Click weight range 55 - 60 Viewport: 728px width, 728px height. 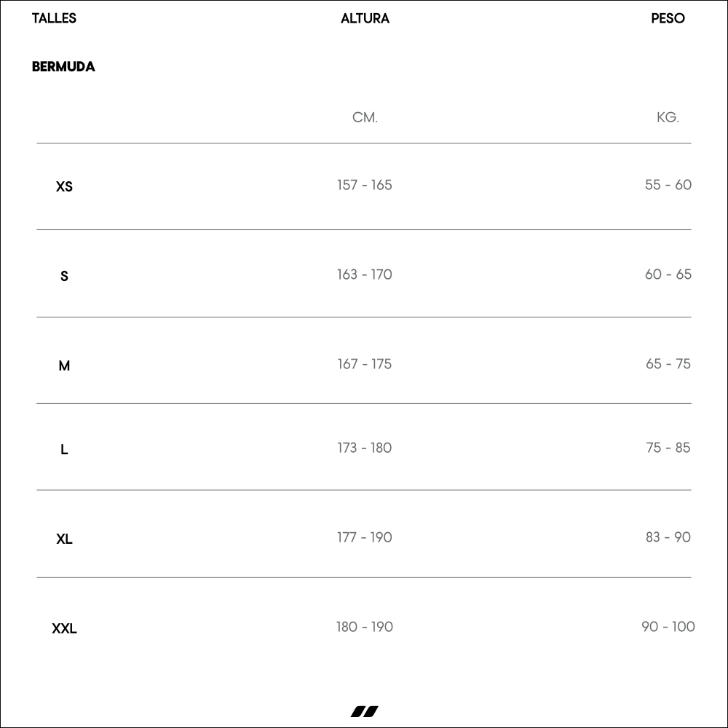(668, 185)
